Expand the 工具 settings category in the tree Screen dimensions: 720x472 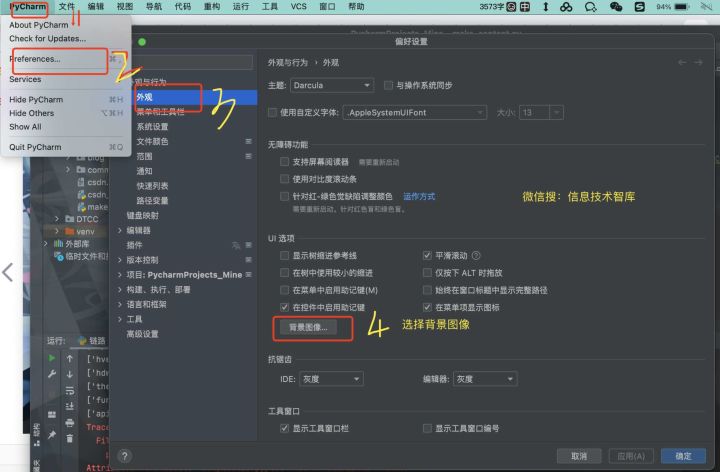[120, 319]
